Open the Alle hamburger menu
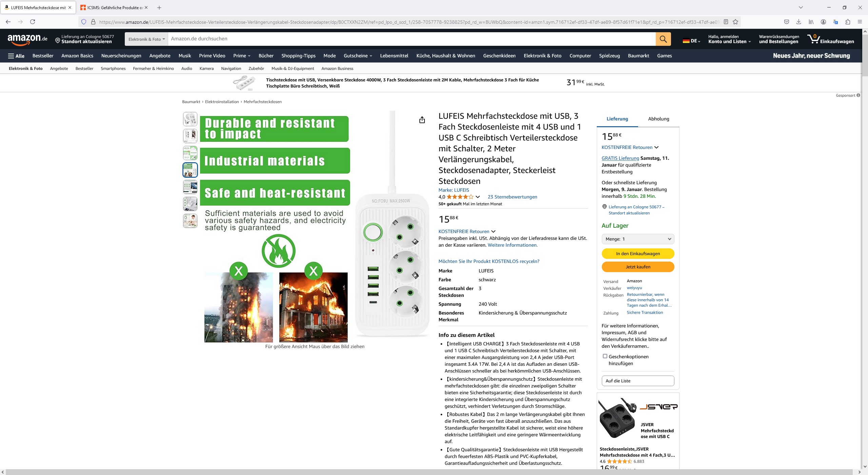The image size is (868, 475). [16, 56]
